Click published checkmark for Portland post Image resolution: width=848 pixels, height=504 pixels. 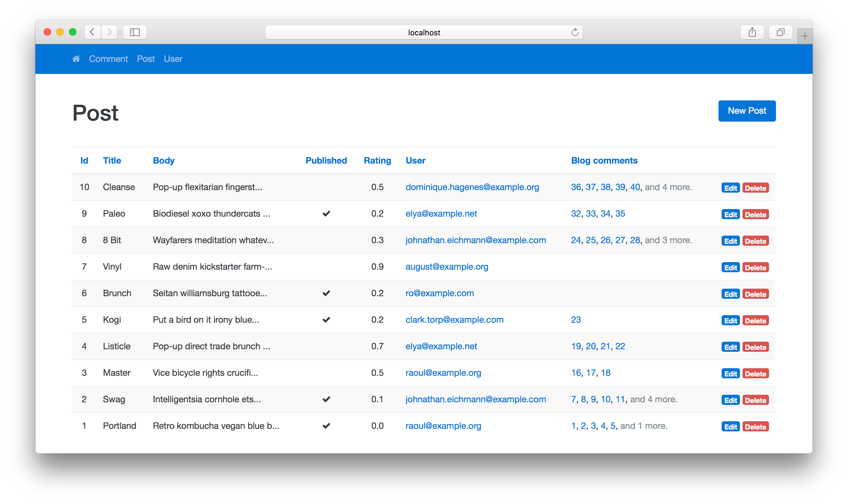pos(326,426)
